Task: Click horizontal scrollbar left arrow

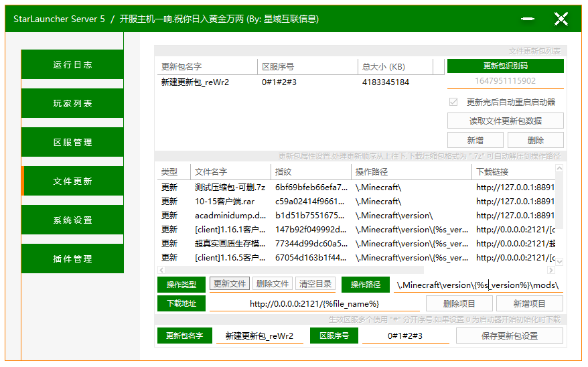Action: click(161, 270)
